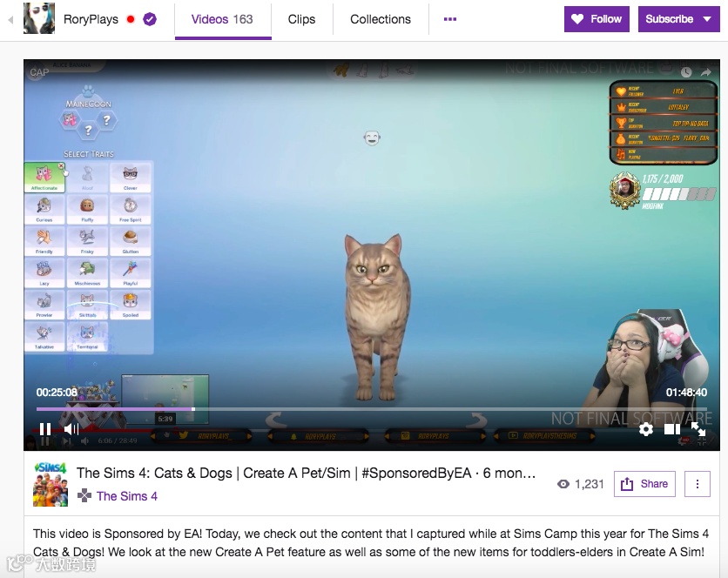Click the RoryPlays channel avatar
Screen dimensions: 728x578
38,18
